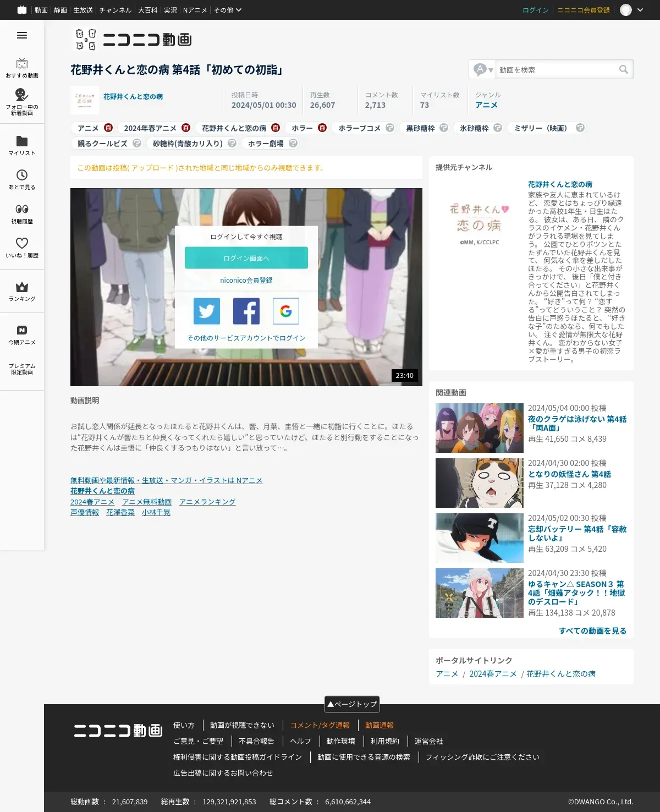Click the ニコニコ会員登録 link in the top bar
Viewport: 660px width, 812px height.
[584, 10]
